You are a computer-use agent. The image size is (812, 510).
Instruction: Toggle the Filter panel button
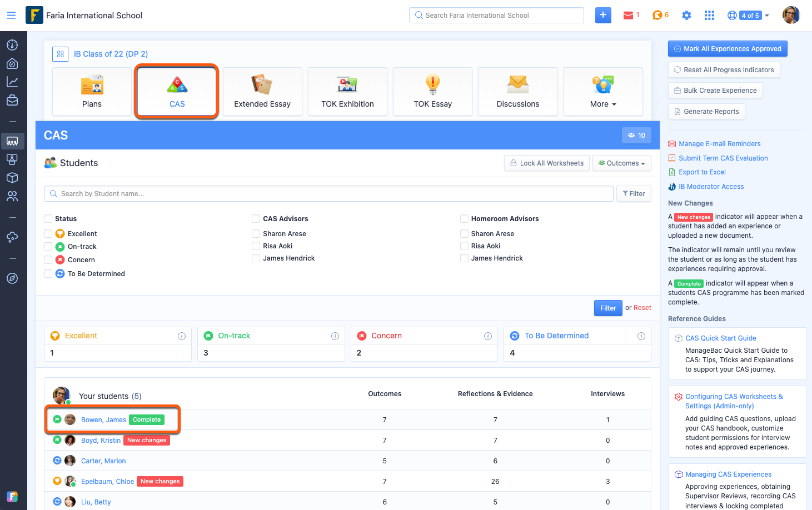(634, 194)
